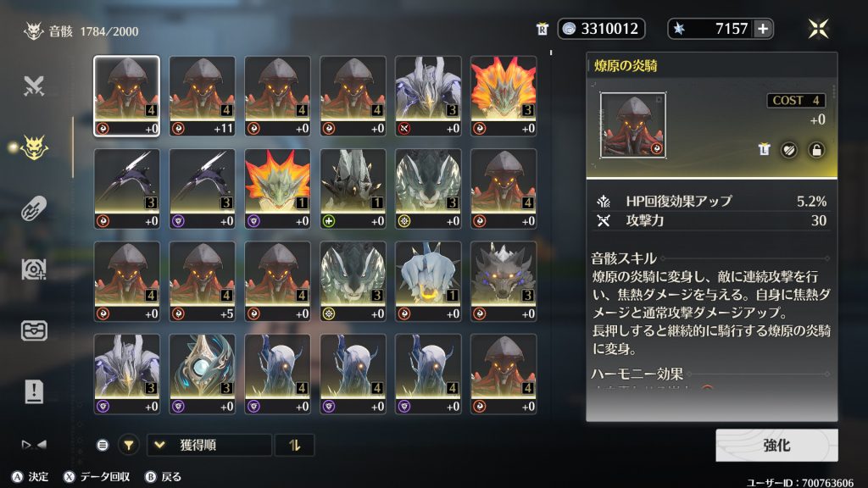Toggle the discard mark icon beside lock
Viewport: 868px width, 488px height.
789,150
